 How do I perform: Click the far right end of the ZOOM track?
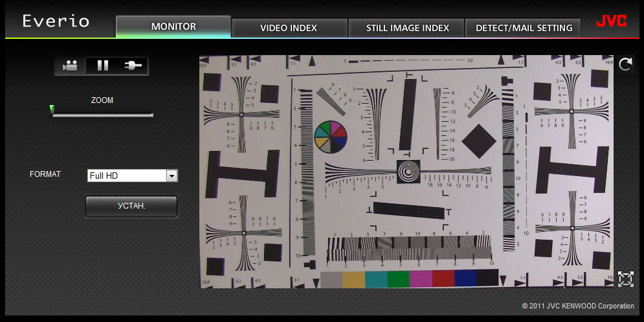point(152,115)
